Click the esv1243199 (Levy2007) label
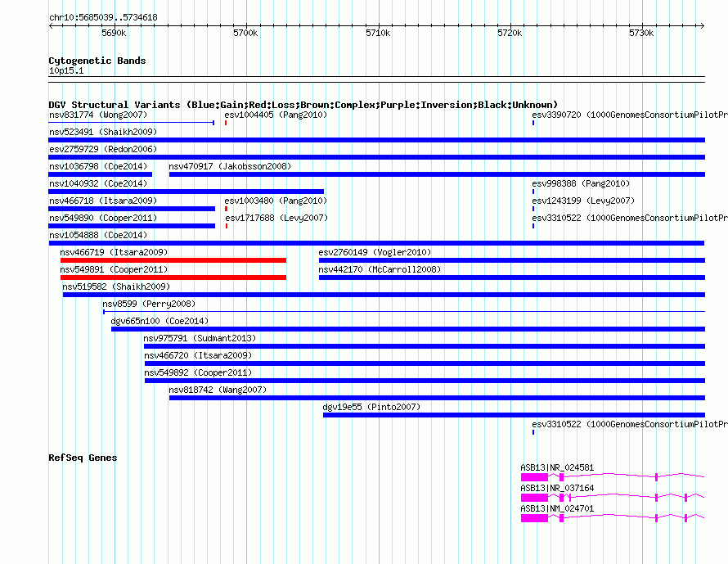Image resolution: width=728 pixels, height=564 pixels. click(x=583, y=201)
